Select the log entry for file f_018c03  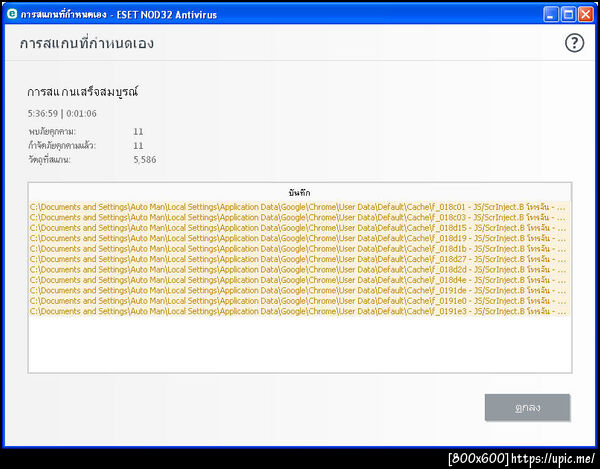pos(299,217)
